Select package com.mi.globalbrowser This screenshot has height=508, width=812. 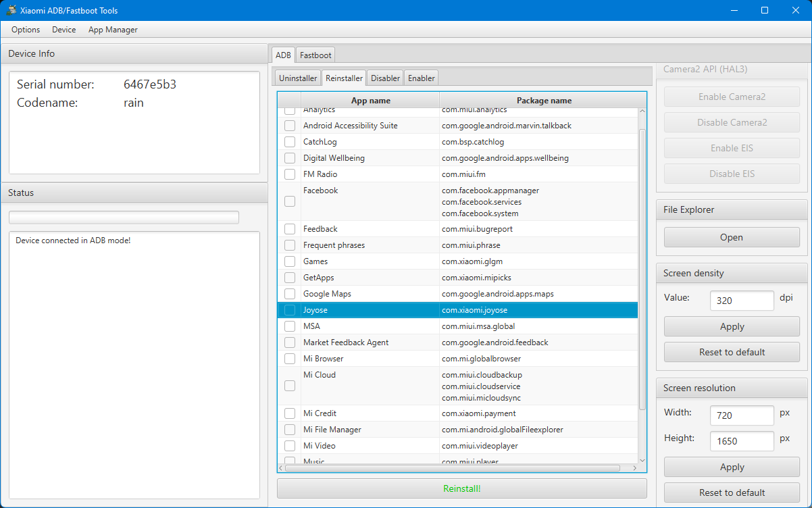(482, 359)
